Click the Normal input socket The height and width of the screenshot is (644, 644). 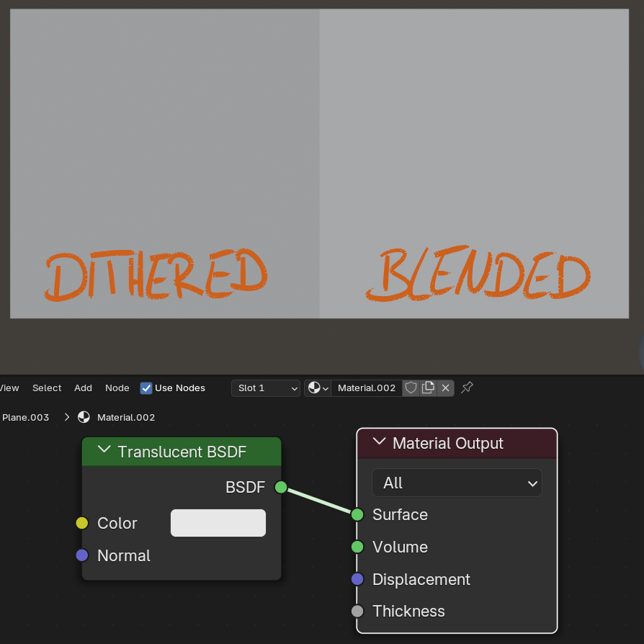82,555
